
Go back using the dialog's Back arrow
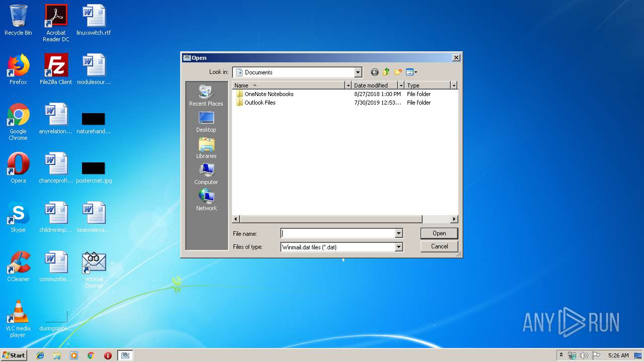tap(374, 72)
